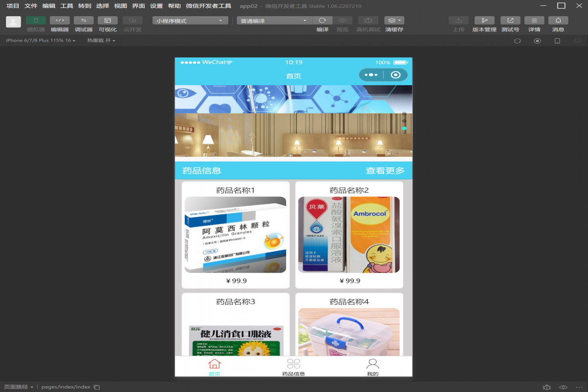The width and height of the screenshot is (588, 392).
Task: Open the iPhone 6/7/8 Plus device dropdown
Action: [x=41, y=41]
